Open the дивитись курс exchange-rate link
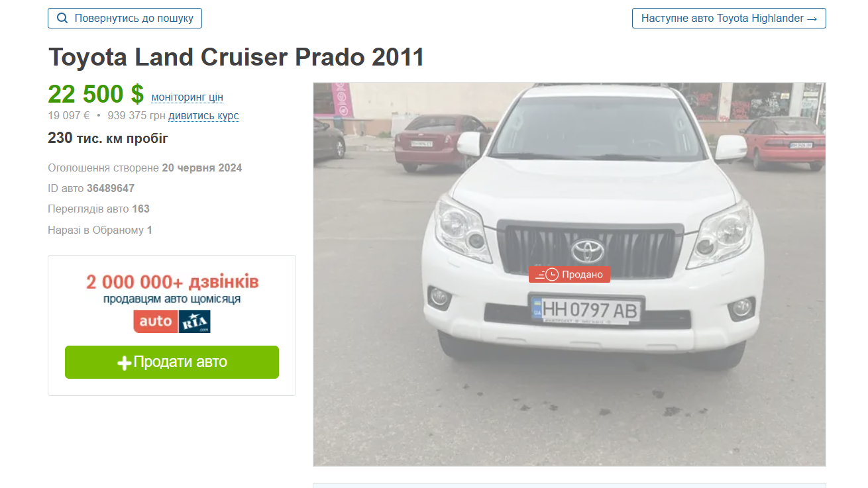The height and width of the screenshot is (488, 868). pos(203,116)
